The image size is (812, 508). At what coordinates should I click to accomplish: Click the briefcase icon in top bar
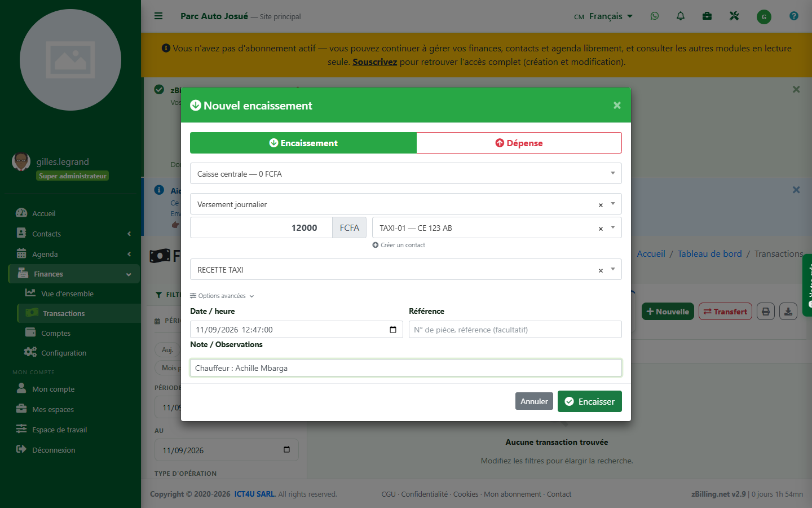coord(707,16)
